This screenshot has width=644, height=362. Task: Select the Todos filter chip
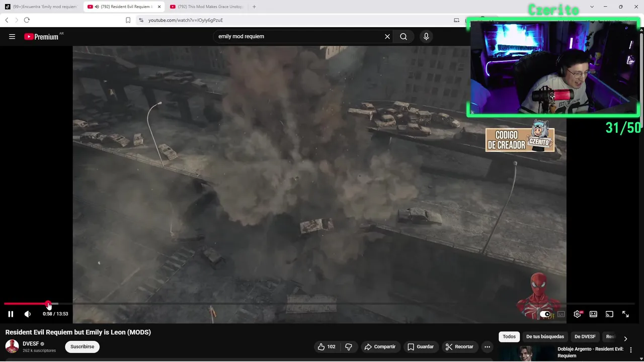pyautogui.click(x=509, y=337)
